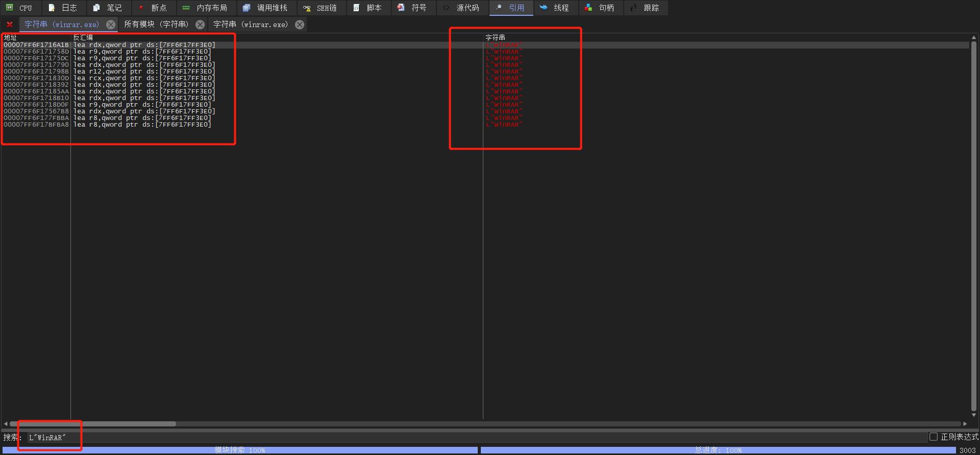Open the 符号 symbols tab
Image resolution: width=980 pixels, height=455 pixels.
pos(413,8)
